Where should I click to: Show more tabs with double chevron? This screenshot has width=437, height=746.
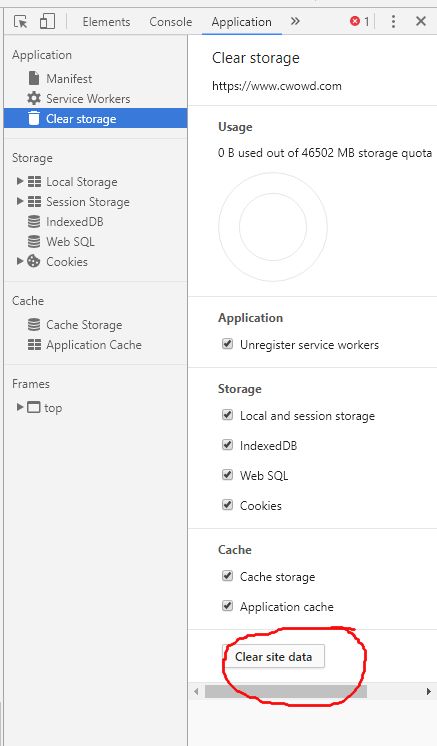[295, 21]
